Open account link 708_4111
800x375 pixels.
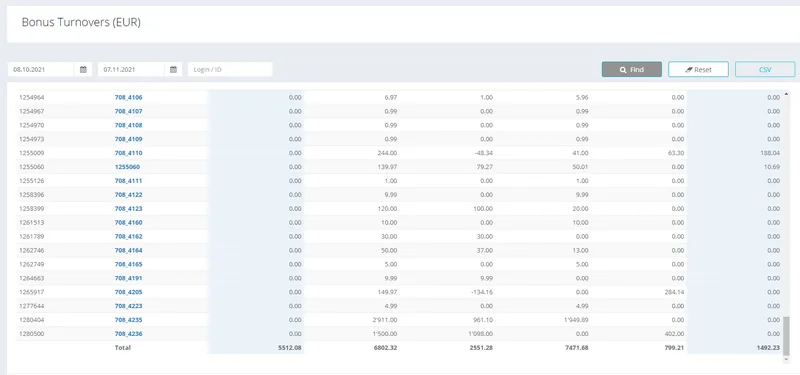click(x=129, y=181)
